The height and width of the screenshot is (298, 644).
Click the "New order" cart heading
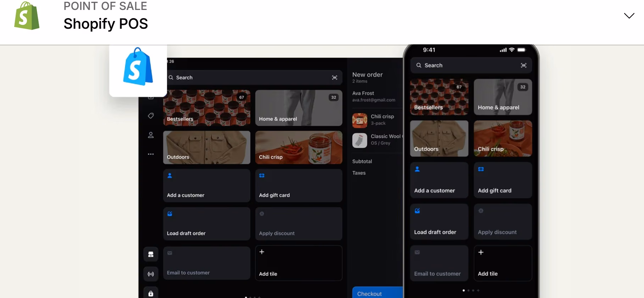(x=367, y=74)
